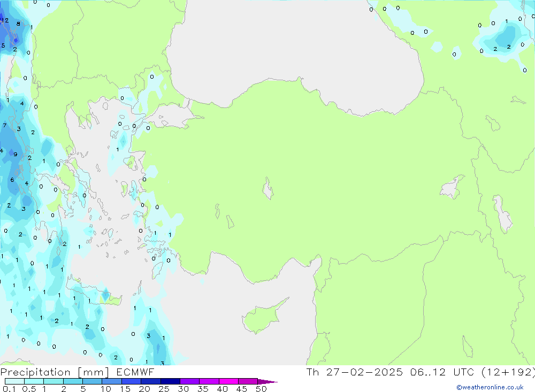Click the '9' precipitation value on map
Image resolution: width=535 pixels, height=392 pixels.
coord(16,154)
